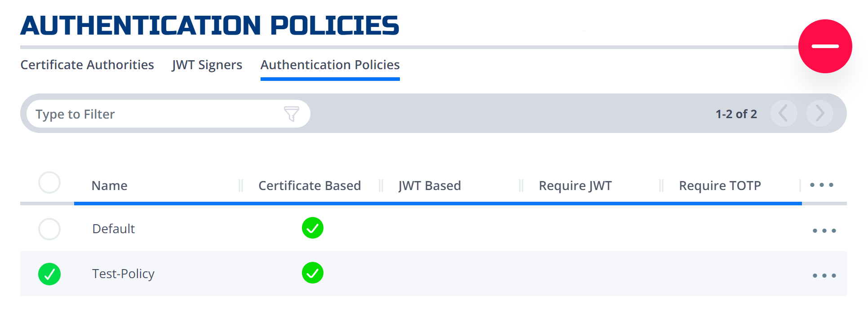Image resolution: width=868 pixels, height=310 pixels.
Task: Open the Test-Policy entry
Action: tap(123, 274)
